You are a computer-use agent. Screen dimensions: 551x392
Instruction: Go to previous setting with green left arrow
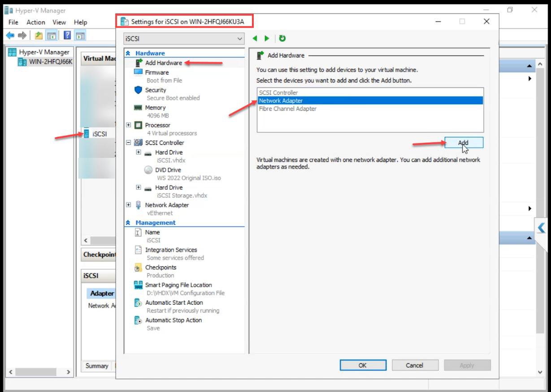[255, 39]
